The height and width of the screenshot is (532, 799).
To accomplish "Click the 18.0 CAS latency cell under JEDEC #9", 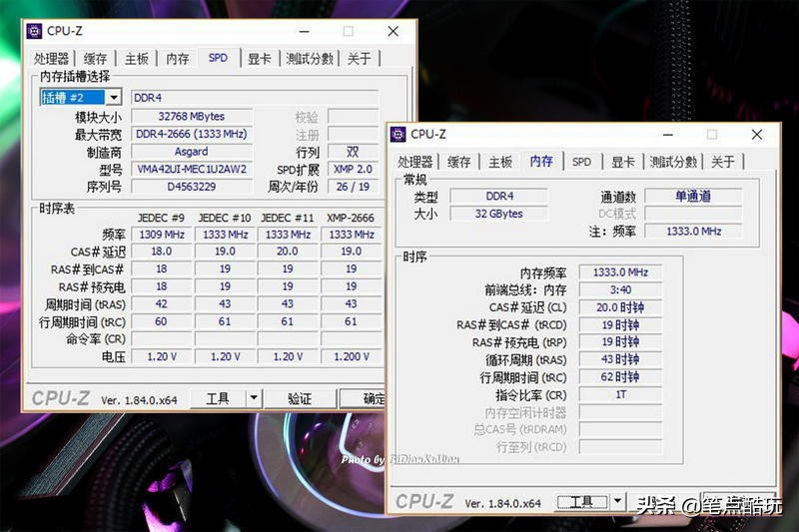I will 162,252.
